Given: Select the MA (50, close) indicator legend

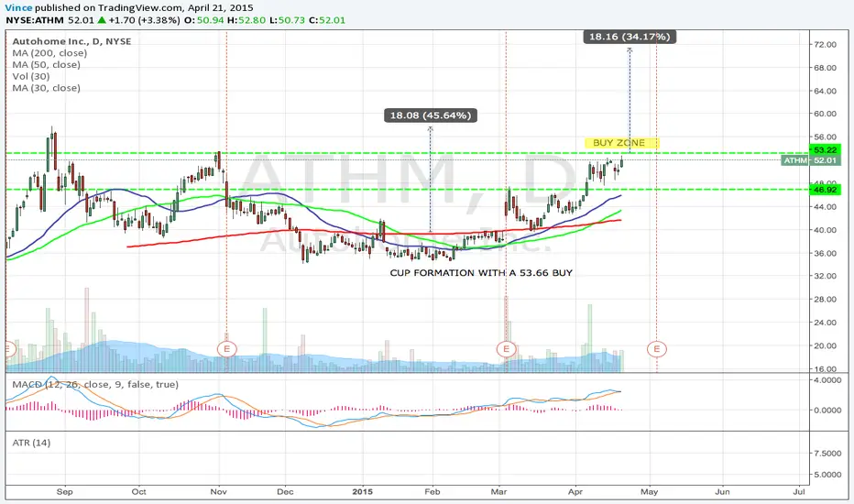Looking at the screenshot, I should 47,64.
